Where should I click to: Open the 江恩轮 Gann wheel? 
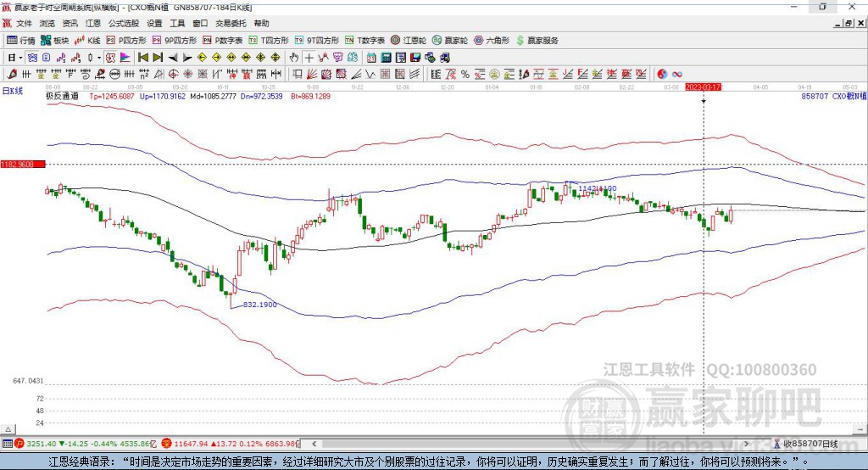coord(409,41)
